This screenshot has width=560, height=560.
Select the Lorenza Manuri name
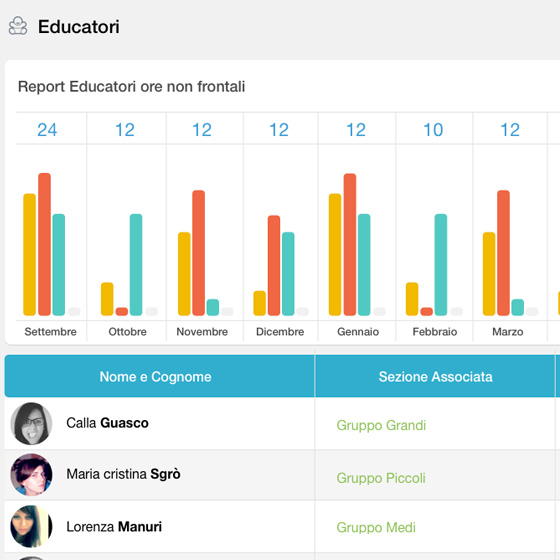114,527
